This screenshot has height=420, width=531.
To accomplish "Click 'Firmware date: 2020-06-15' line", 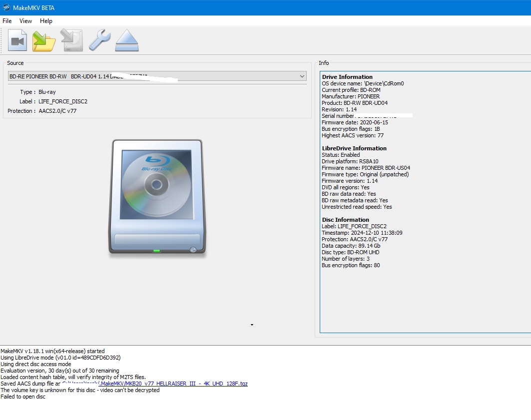I will click(355, 122).
